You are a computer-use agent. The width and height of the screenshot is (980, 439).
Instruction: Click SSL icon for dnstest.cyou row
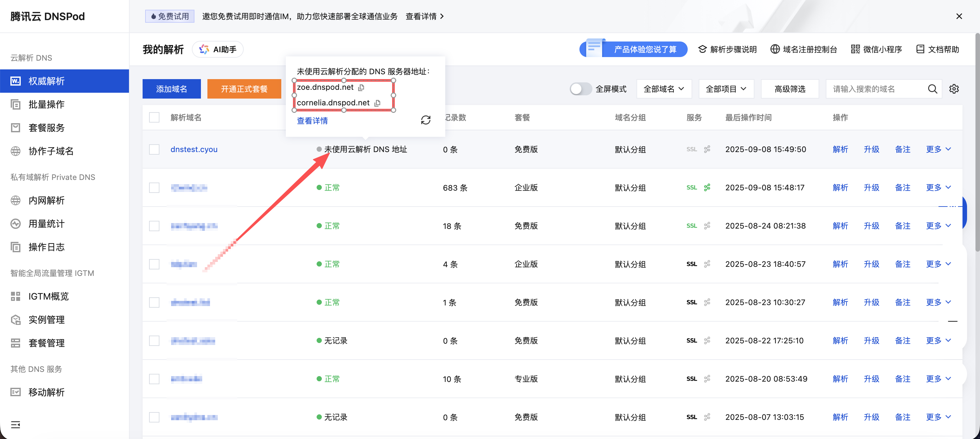point(691,149)
